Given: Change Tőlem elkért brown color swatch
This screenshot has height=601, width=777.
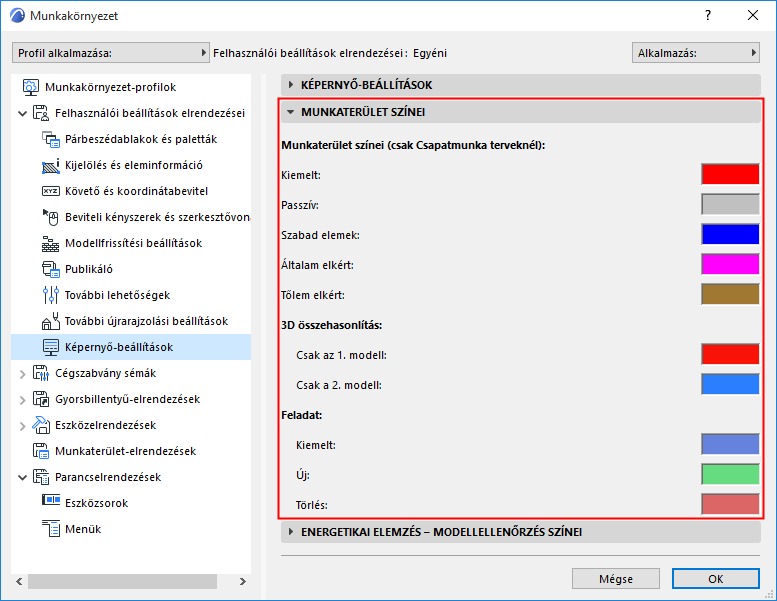Looking at the screenshot, I should [x=730, y=294].
